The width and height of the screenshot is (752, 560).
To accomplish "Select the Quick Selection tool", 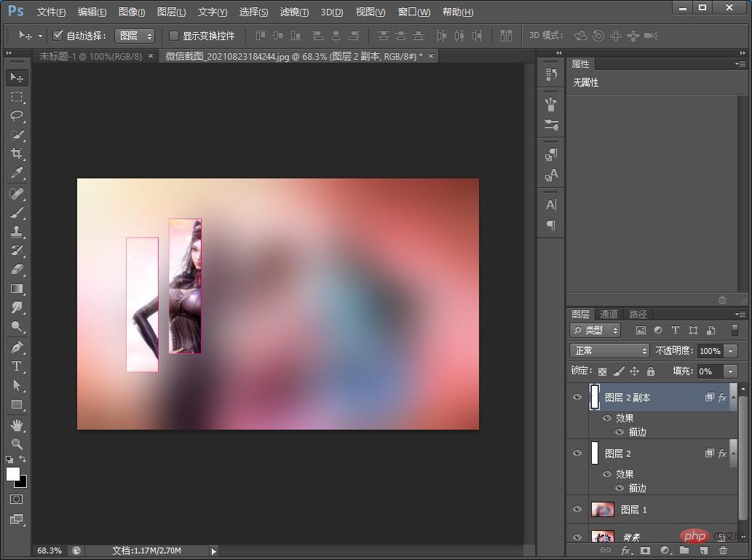I will (x=17, y=135).
